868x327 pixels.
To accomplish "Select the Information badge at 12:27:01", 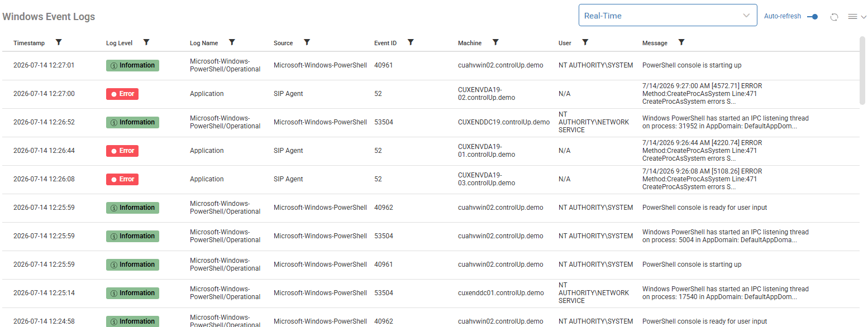I will coord(132,65).
